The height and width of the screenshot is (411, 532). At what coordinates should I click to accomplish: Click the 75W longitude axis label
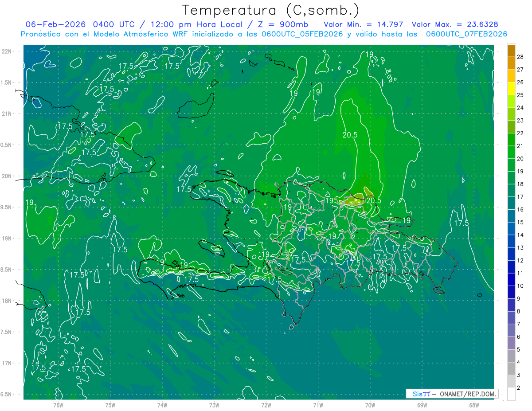[110, 405]
